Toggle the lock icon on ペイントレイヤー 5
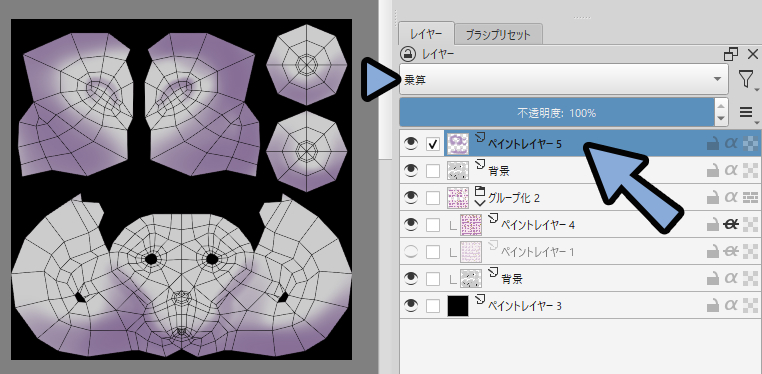The width and height of the screenshot is (762, 374). click(712, 144)
